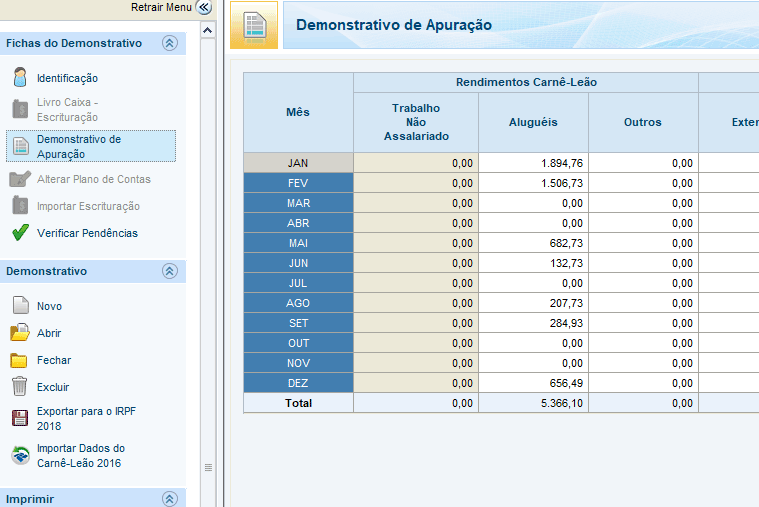Image resolution: width=759 pixels, height=507 pixels.
Task: Click the Excluir trash can icon
Action: (20, 387)
